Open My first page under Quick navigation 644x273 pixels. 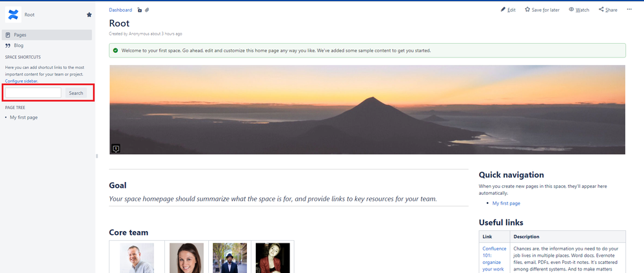(506, 203)
